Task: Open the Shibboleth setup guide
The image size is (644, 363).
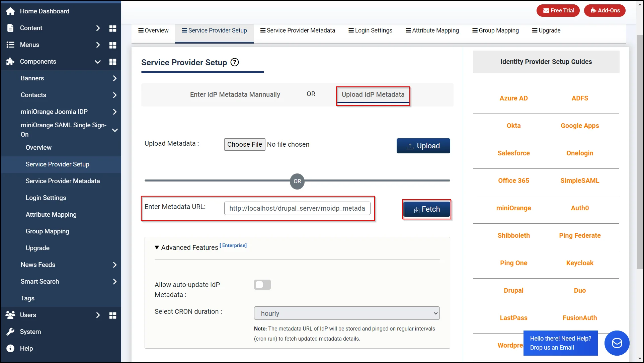Action: coord(513,235)
